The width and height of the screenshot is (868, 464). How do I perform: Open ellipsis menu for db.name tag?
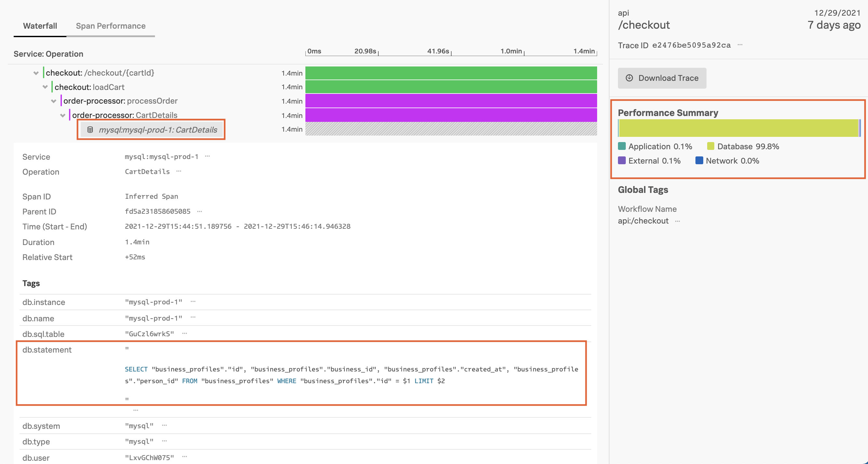(x=193, y=317)
